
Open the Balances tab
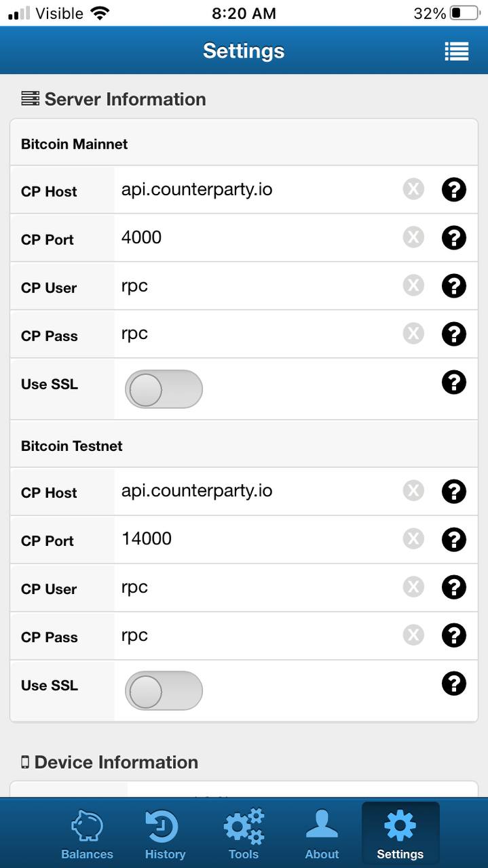coord(87,834)
